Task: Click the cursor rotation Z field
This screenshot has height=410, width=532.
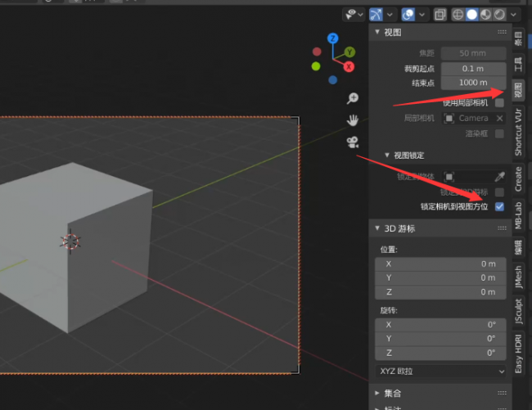Action: (440, 353)
